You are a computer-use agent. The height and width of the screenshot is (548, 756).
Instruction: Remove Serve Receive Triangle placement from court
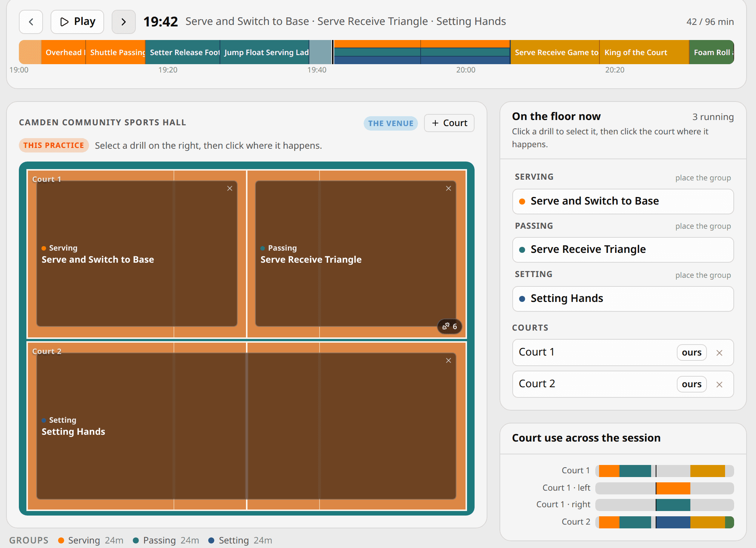click(449, 188)
